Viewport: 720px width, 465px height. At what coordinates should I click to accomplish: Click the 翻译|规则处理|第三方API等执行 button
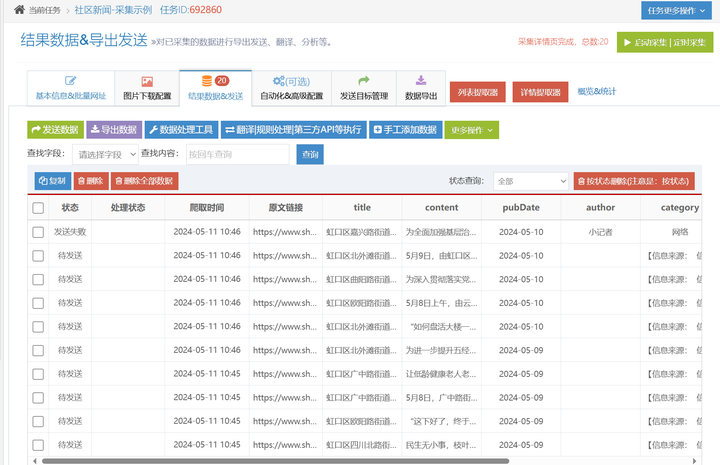(x=293, y=130)
